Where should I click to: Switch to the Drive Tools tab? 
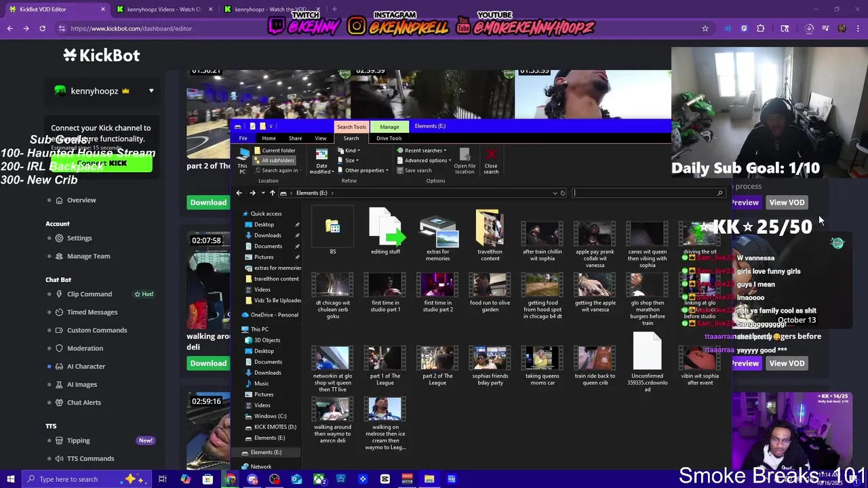tap(389, 138)
